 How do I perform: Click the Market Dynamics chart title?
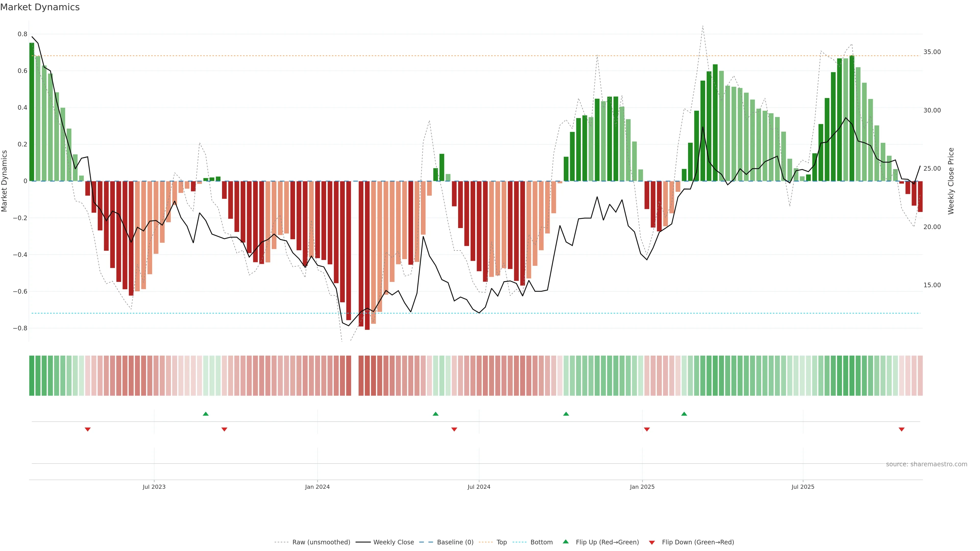[x=40, y=7]
